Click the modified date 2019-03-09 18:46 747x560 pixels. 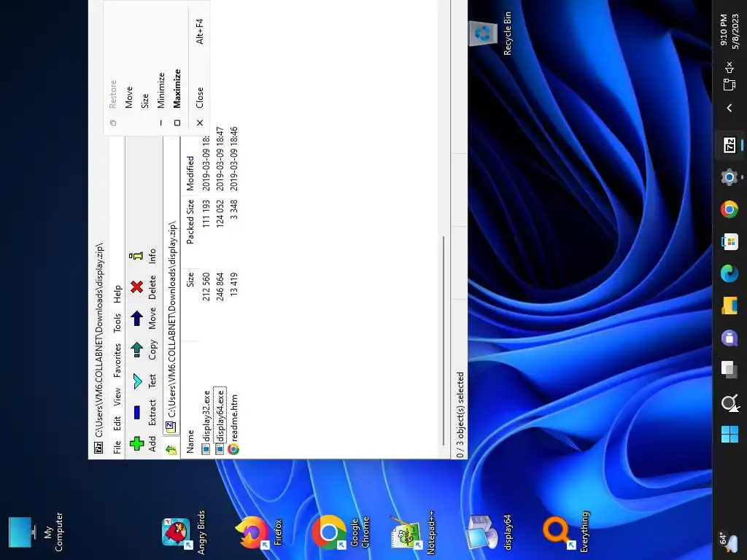233,158
